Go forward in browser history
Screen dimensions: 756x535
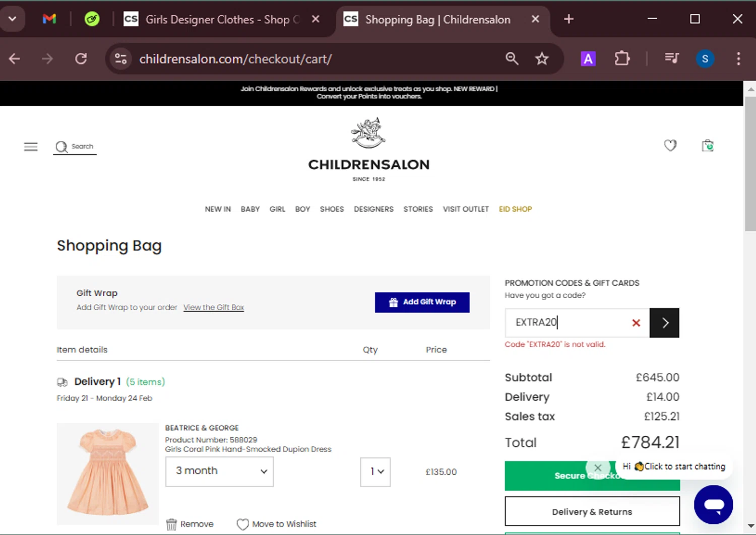click(47, 59)
